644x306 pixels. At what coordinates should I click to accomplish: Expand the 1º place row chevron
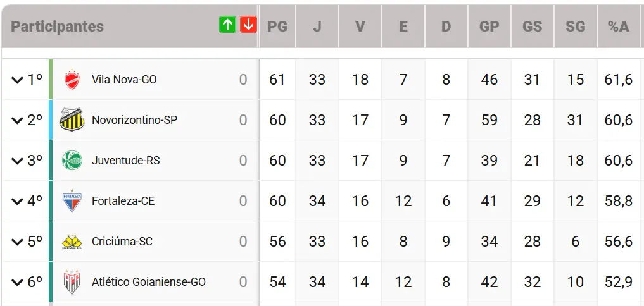[17, 80]
